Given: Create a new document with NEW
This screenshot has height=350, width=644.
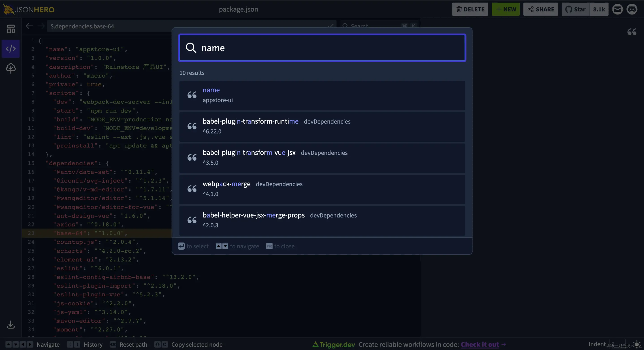Looking at the screenshot, I should click(506, 9).
